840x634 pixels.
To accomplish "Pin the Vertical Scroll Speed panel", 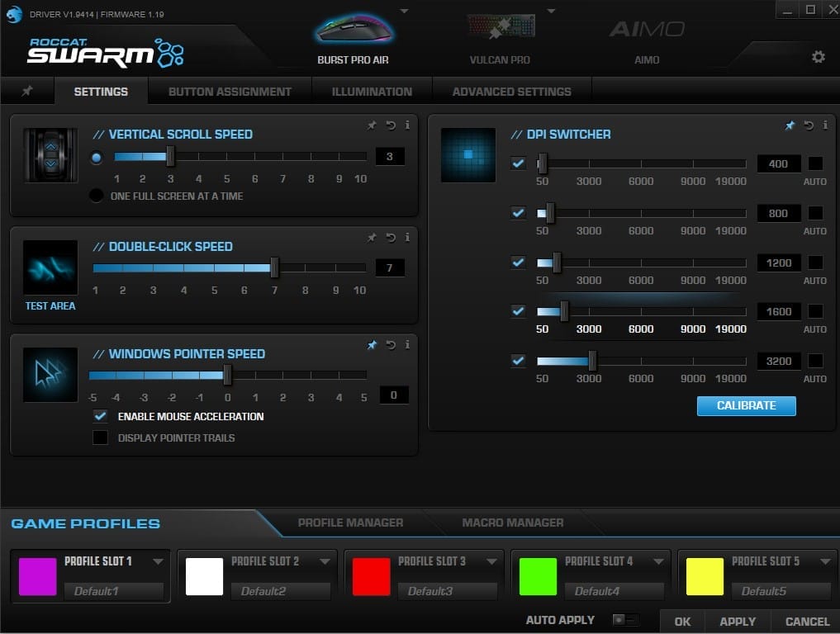I will [x=372, y=125].
